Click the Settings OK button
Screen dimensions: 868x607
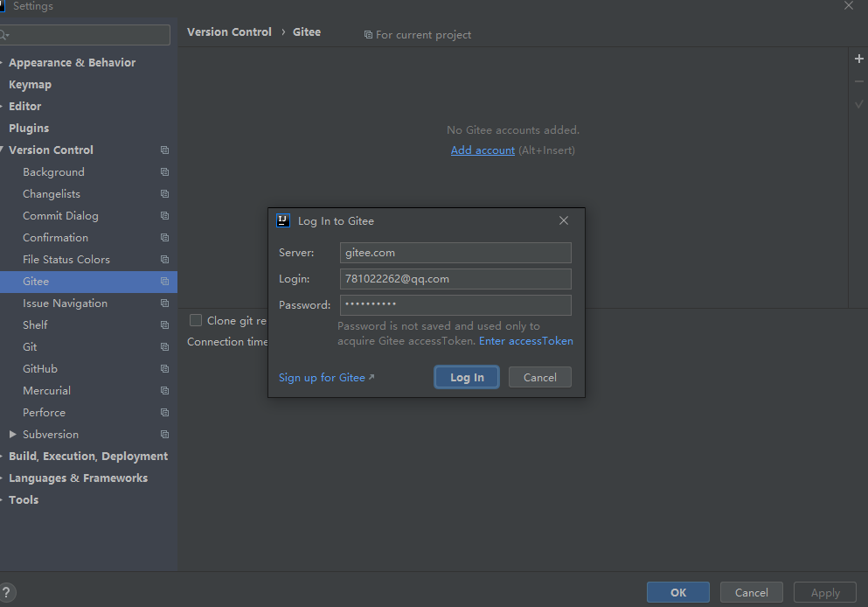[677, 592]
